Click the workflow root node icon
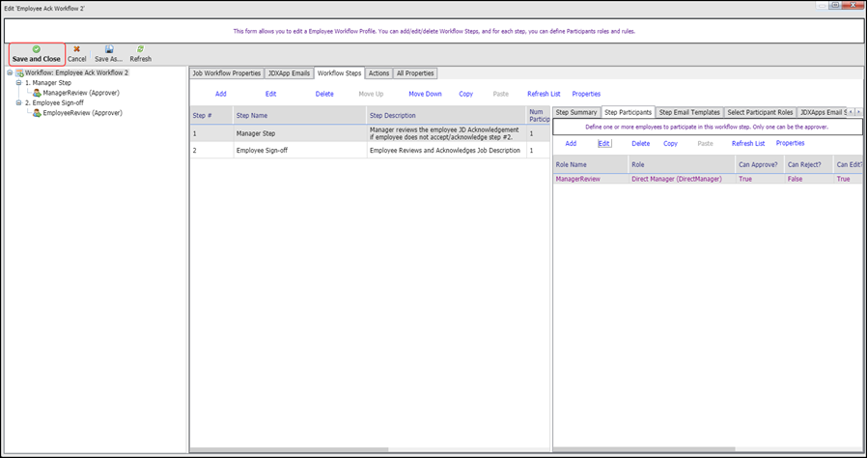Screen dimensions: 868x458 [19, 72]
